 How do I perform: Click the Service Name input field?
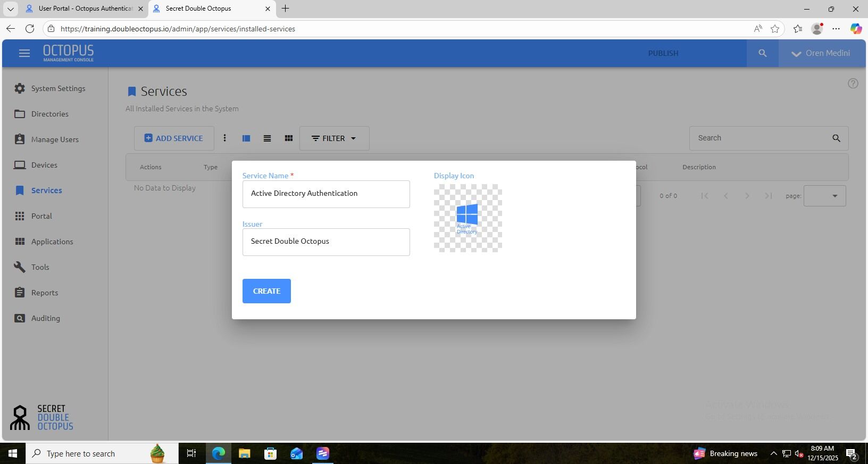[326, 194]
